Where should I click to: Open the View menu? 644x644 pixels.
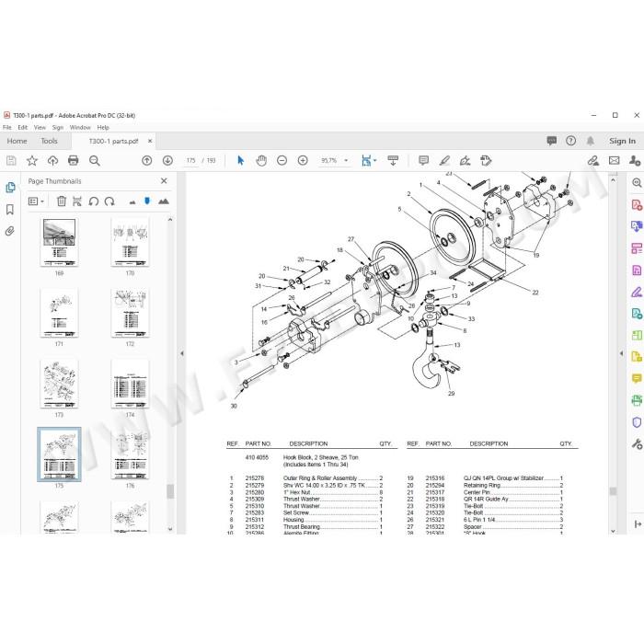point(40,128)
